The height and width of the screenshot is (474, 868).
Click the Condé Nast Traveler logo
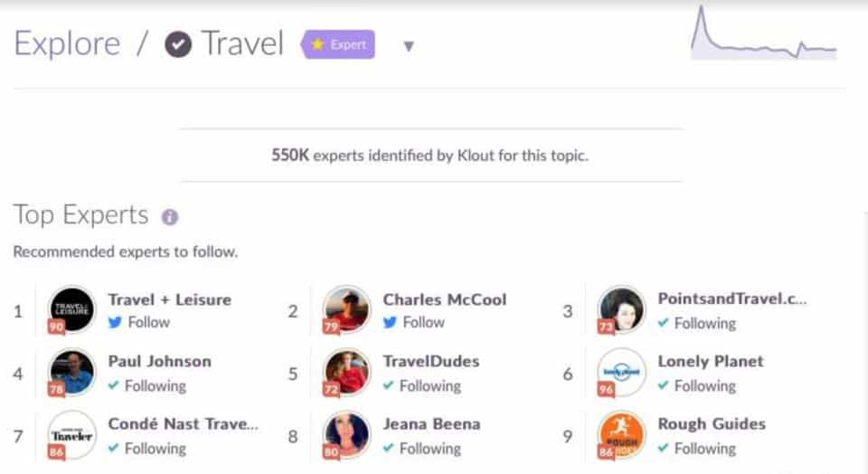tap(72, 435)
